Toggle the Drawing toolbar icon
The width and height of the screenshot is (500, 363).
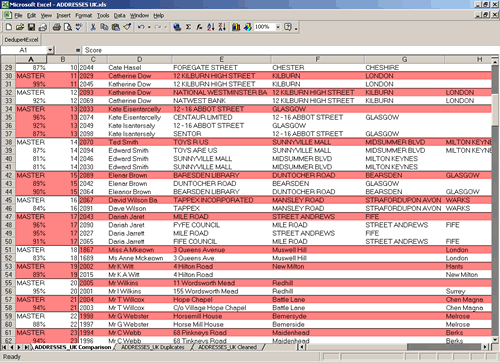(247, 27)
